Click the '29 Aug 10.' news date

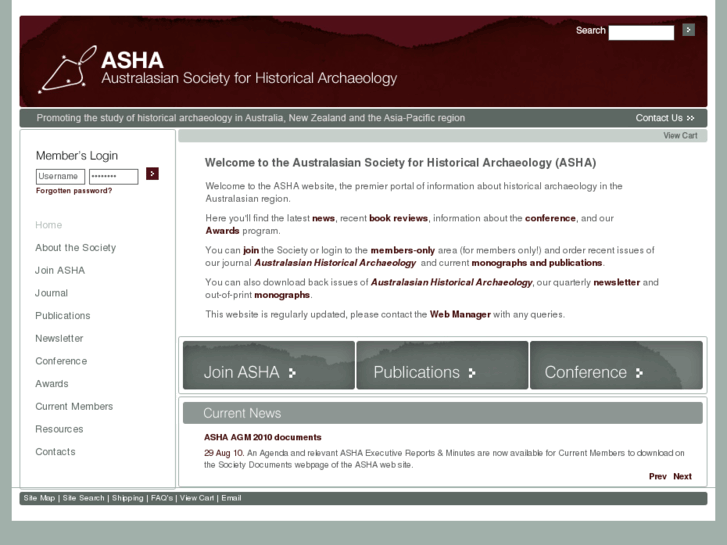(224, 453)
